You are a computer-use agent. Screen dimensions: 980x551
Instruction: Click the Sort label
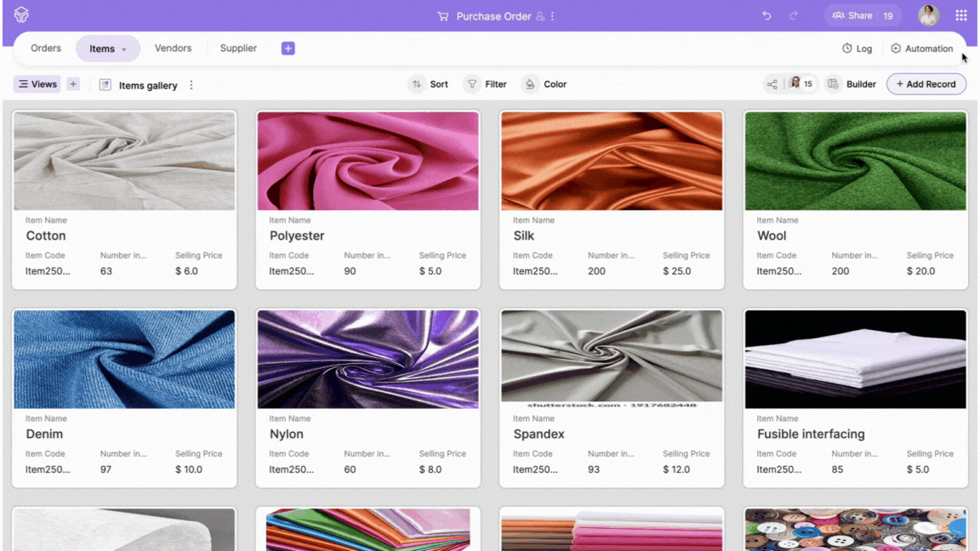pos(439,83)
